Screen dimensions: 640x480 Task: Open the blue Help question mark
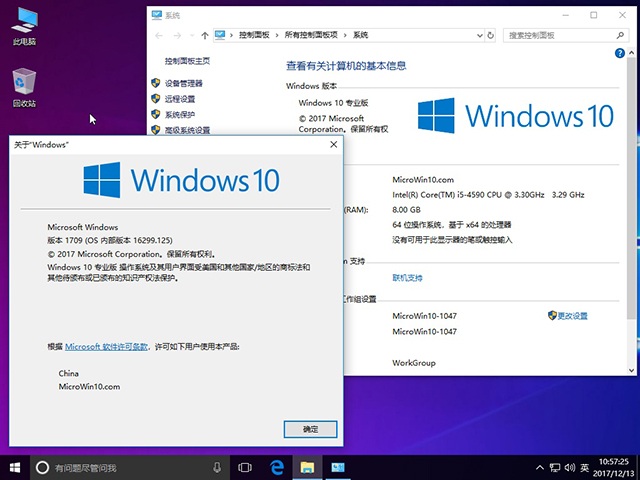[x=620, y=53]
